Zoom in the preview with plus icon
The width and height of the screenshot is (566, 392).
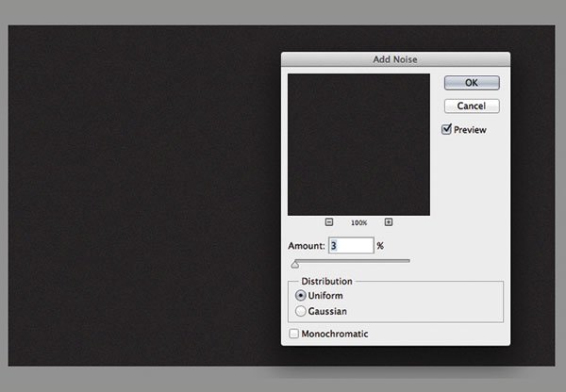click(388, 222)
